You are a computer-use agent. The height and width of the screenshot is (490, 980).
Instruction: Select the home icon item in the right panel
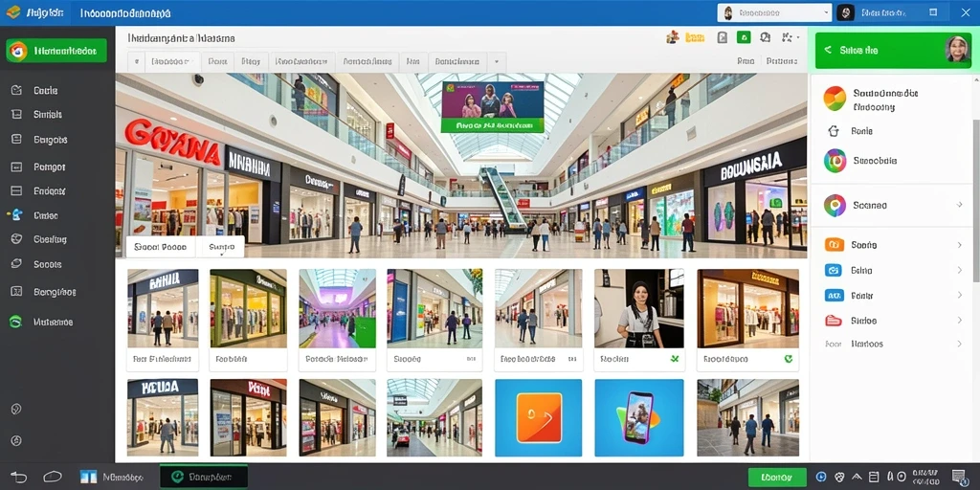(x=892, y=131)
